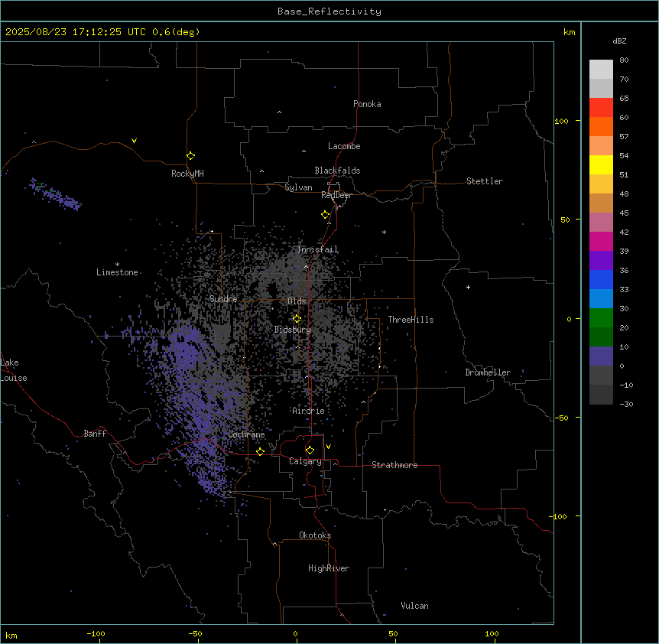Click the Airdrie label
Image resolution: width=659 pixels, height=644 pixels.
[x=309, y=411]
